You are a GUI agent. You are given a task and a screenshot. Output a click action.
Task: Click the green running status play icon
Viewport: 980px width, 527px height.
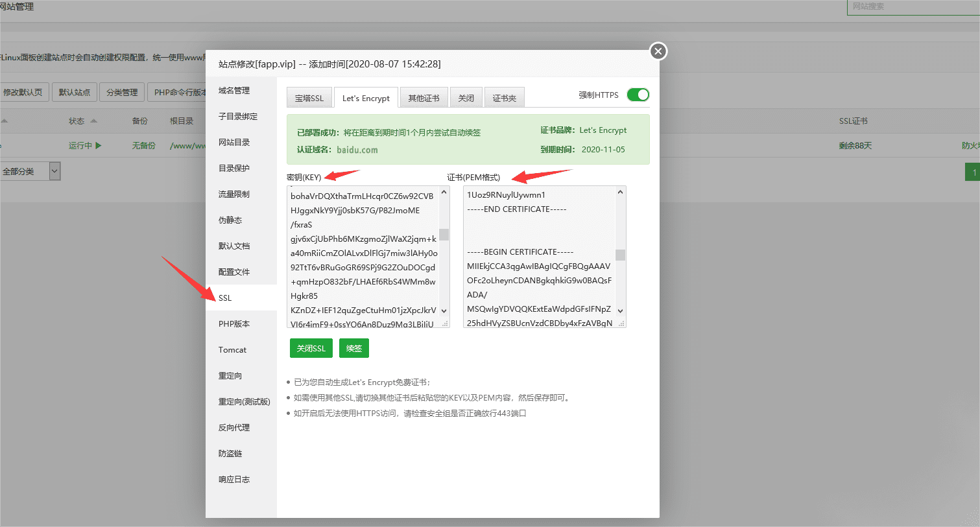pos(99,146)
